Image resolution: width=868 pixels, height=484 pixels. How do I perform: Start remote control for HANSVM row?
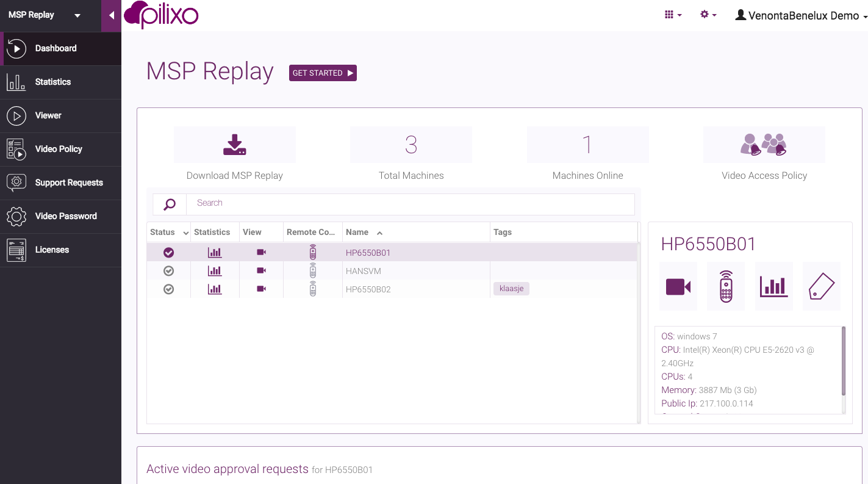pyautogui.click(x=313, y=271)
